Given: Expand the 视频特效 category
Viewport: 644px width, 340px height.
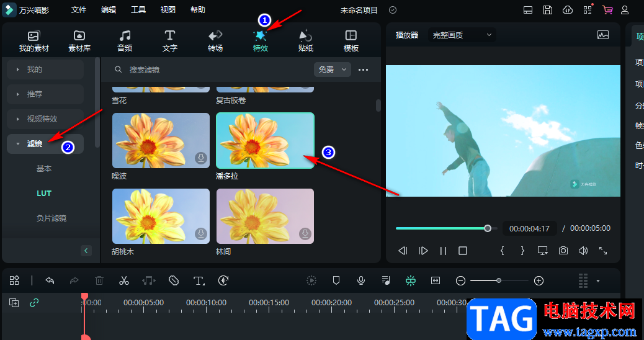Looking at the screenshot, I should click(45, 119).
